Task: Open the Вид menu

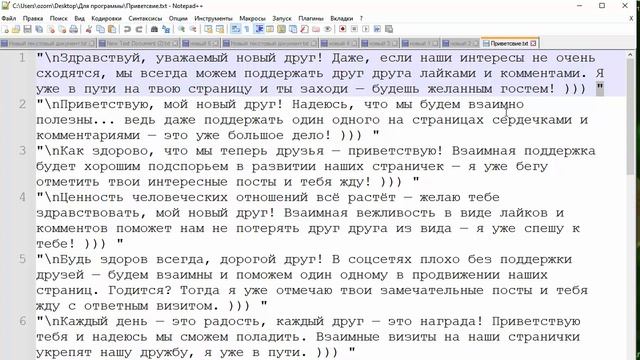Action: [x=79, y=18]
